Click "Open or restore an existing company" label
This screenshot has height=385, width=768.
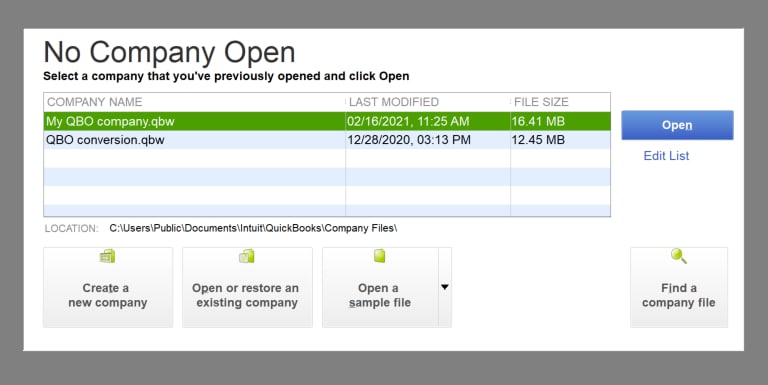246,295
